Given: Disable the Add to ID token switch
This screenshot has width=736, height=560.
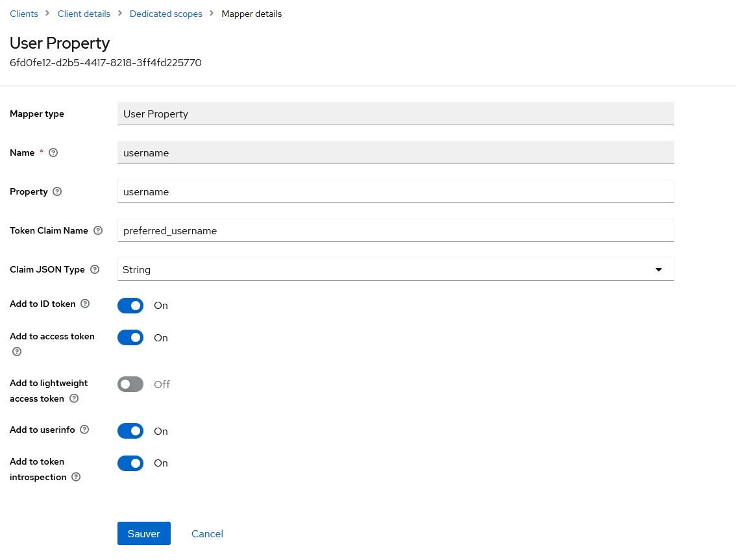Looking at the screenshot, I should tap(130, 306).
